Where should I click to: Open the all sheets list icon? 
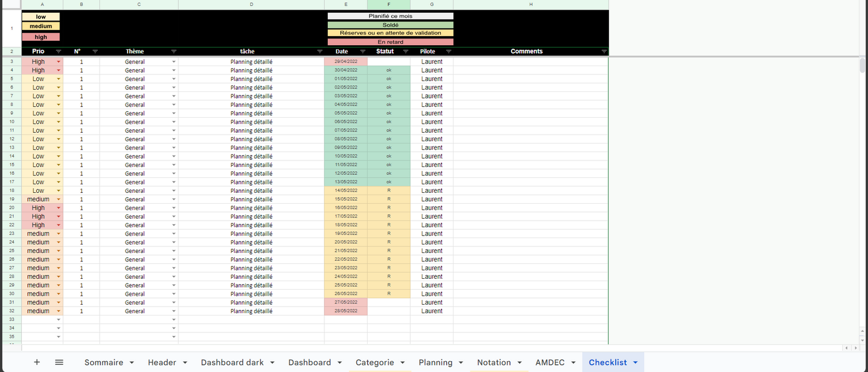point(59,362)
